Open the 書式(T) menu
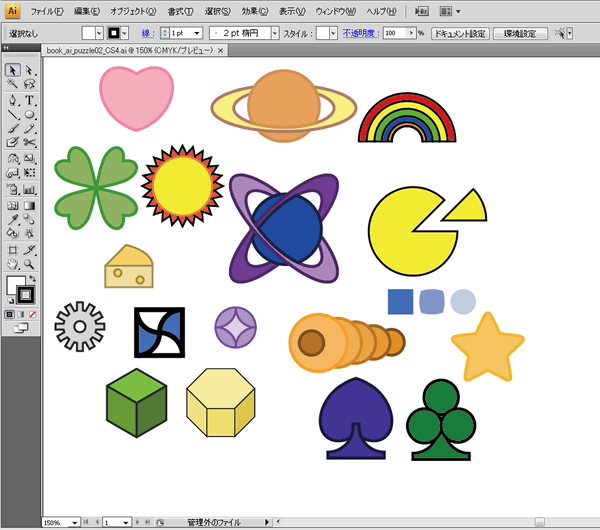The image size is (600, 530). [181, 11]
